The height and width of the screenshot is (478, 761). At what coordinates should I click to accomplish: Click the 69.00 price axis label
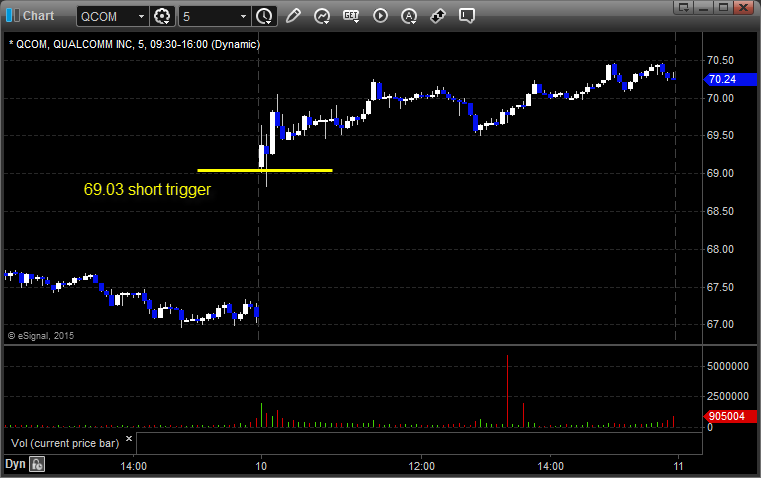click(x=720, y=173)
